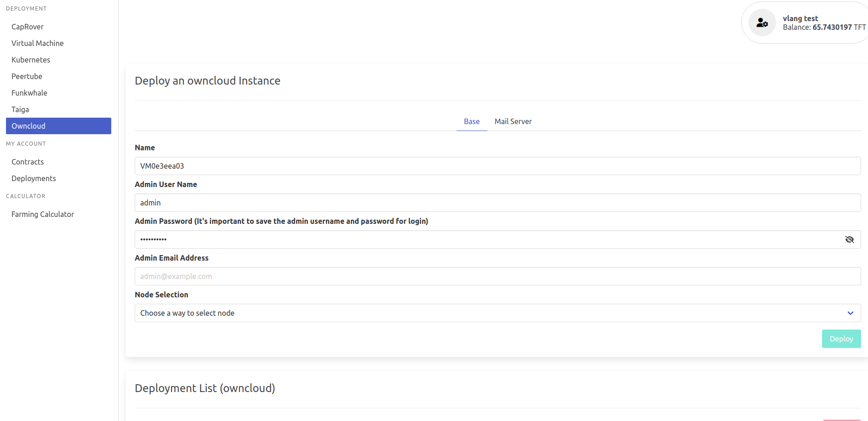Select the Base tab
The height and width of the screenshot is (421, 868).
[471, 121]
